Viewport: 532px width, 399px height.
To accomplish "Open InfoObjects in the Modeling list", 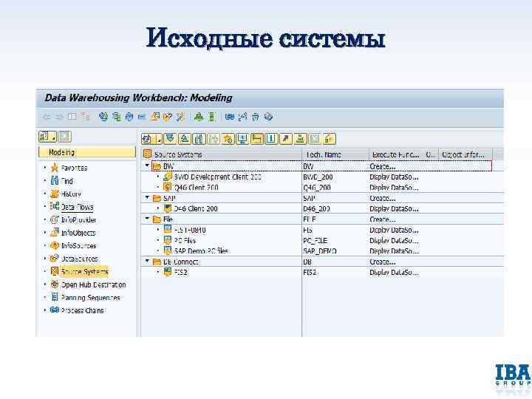I will pos(78,233).
